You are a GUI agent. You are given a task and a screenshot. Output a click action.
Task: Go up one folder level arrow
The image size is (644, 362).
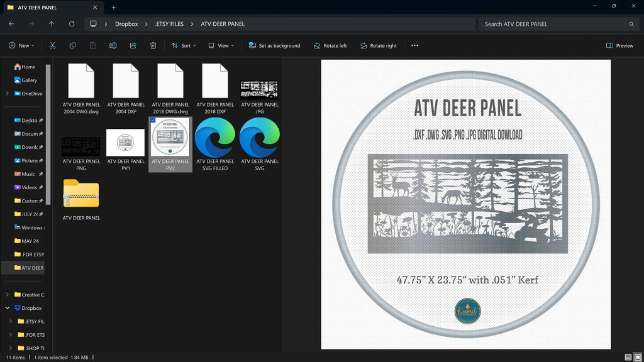coord(52,24)
